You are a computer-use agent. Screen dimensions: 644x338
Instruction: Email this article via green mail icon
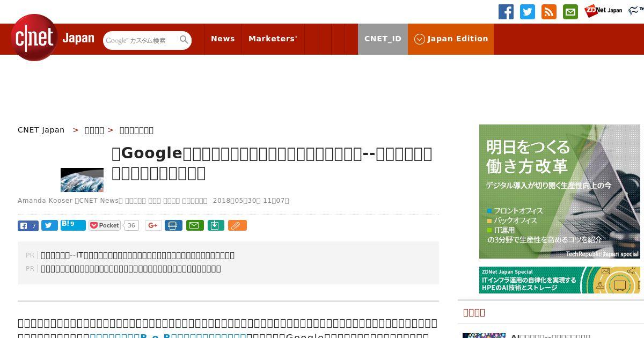pos(195,226)
